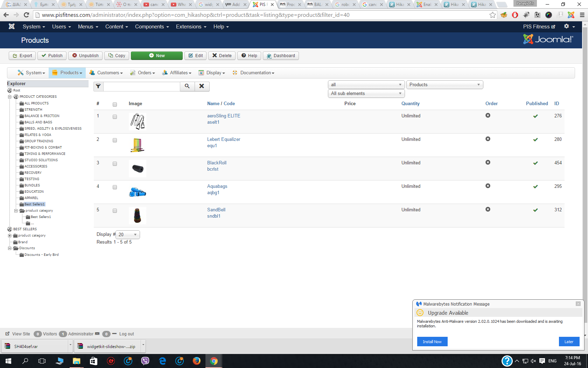The image size is (588, 368).
Task: Reload the page in Chrome
Action: click(x=26, y=15)
